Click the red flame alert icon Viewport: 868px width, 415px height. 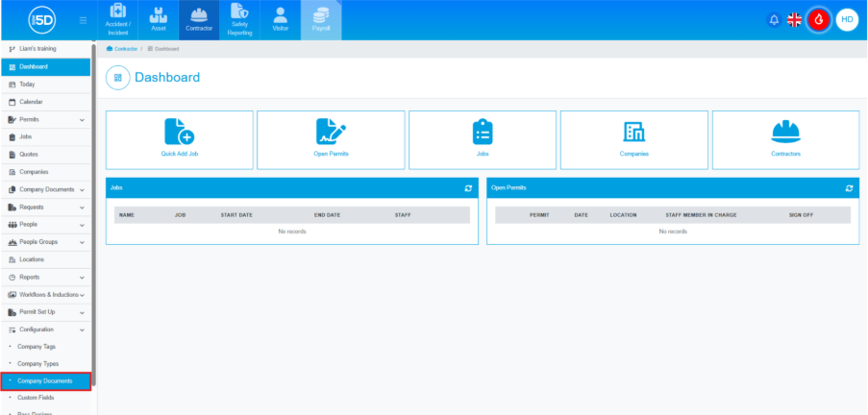click(x=819, y=19)
